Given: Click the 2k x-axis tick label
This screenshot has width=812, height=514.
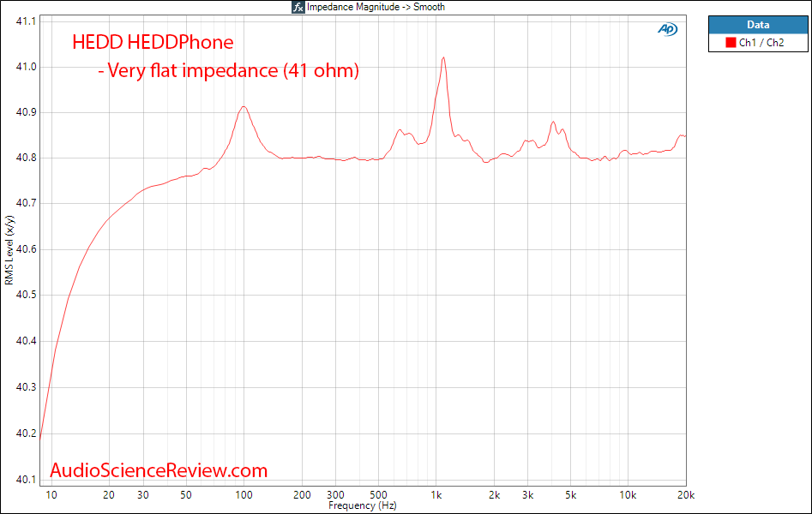Looking at the screenshot, I should [494, 495].
